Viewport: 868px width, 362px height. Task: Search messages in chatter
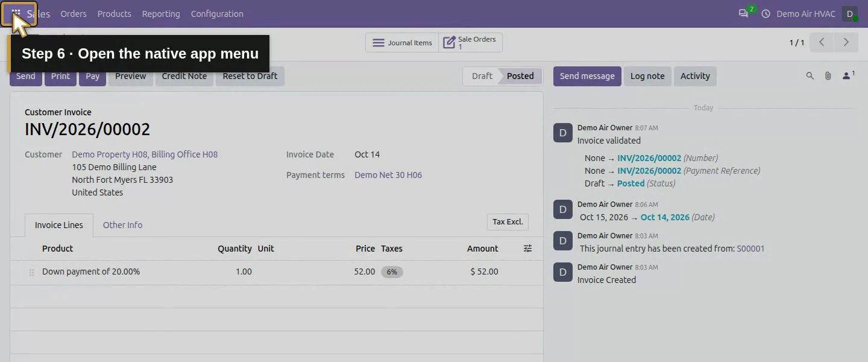[x=810, y=76]
